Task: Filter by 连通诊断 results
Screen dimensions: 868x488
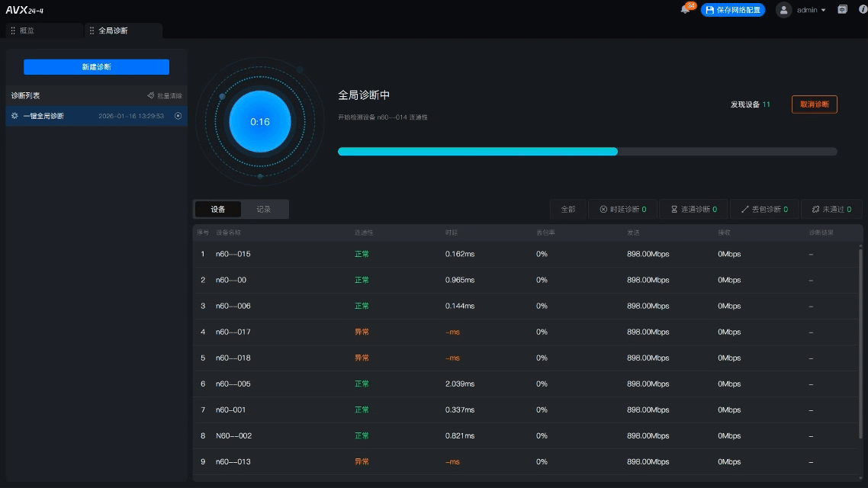Action: [x=693, y=209]
